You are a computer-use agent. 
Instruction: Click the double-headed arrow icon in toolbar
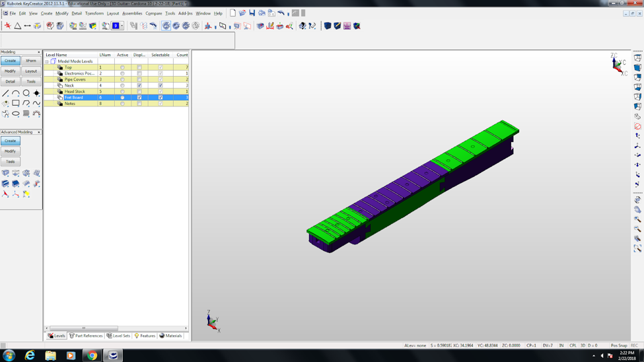pos(28,26)
